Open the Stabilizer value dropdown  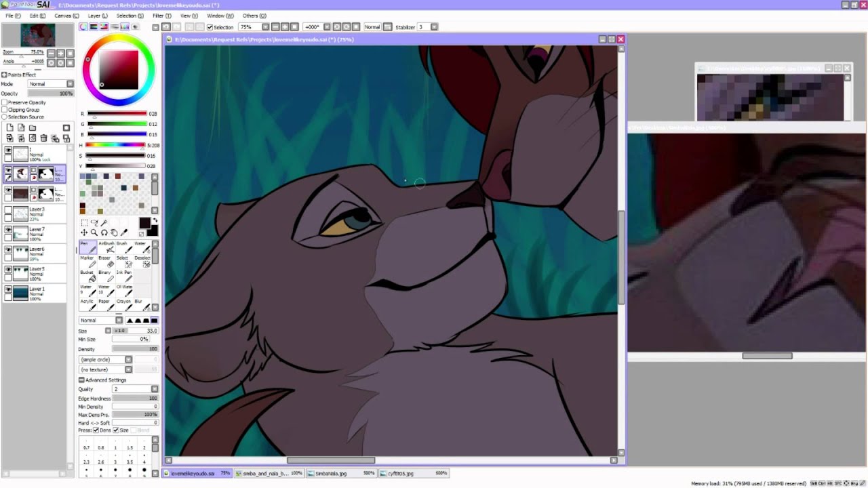point(434,27)
